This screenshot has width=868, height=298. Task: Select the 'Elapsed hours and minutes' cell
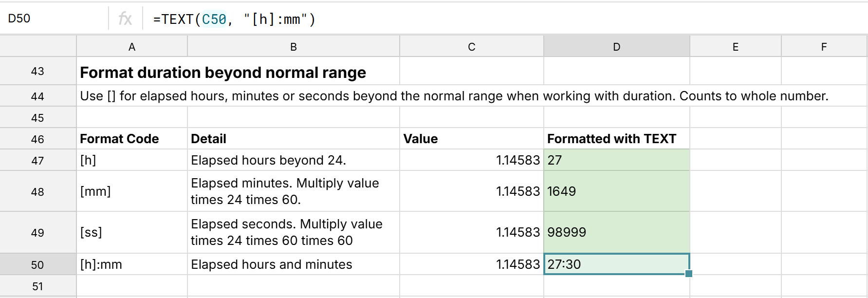(293, 264)
